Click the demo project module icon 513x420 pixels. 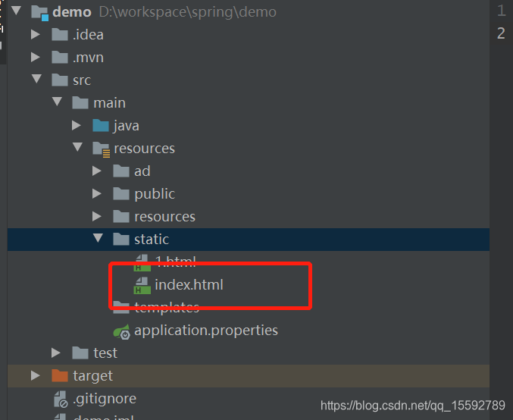coord(40,13)
